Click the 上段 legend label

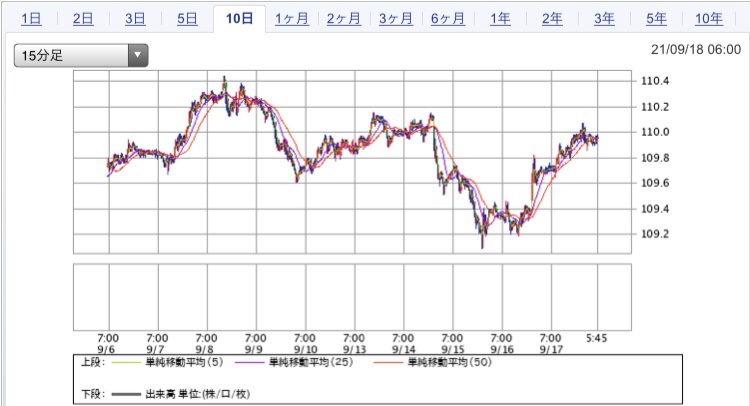92,362
